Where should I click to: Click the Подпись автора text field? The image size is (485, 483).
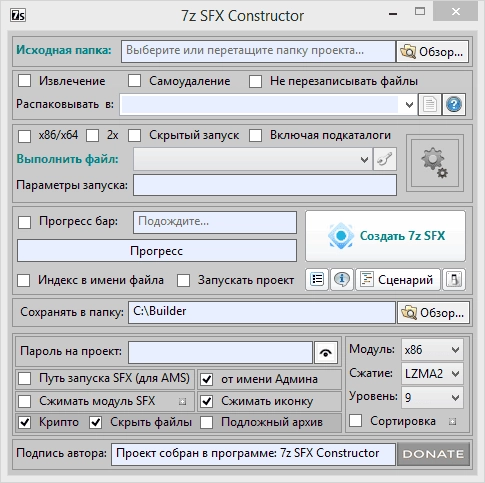point(253,454)
